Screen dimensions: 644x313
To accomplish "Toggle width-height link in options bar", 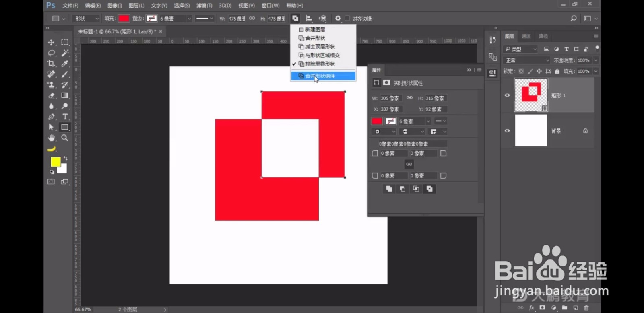I will (252, 19).
